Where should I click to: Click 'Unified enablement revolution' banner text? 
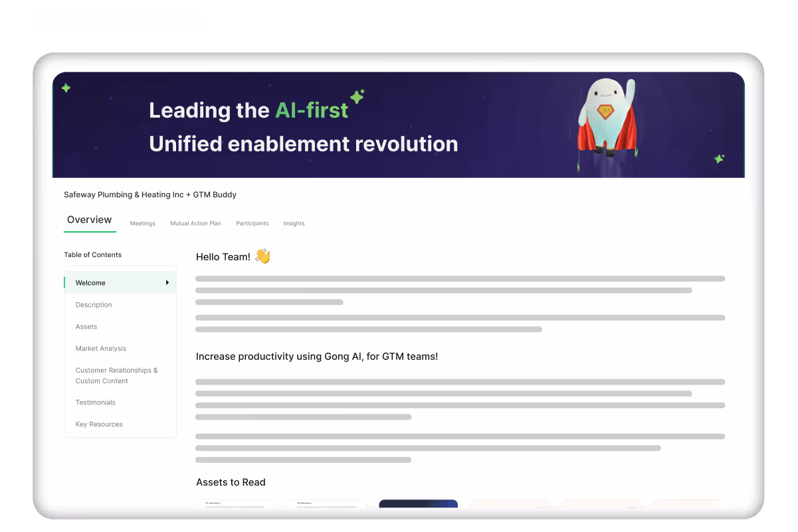pyautogui.click(x=304, y=143)
